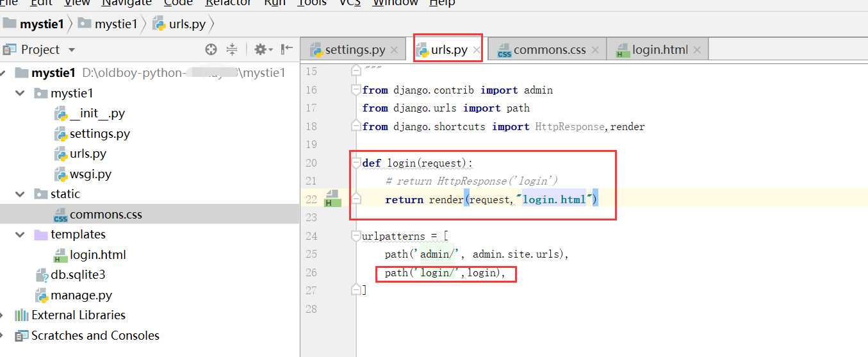Viewport: 868px width, 357px height.
Task: Select __init__.py in project tree
Action: (x=90, y=113)
